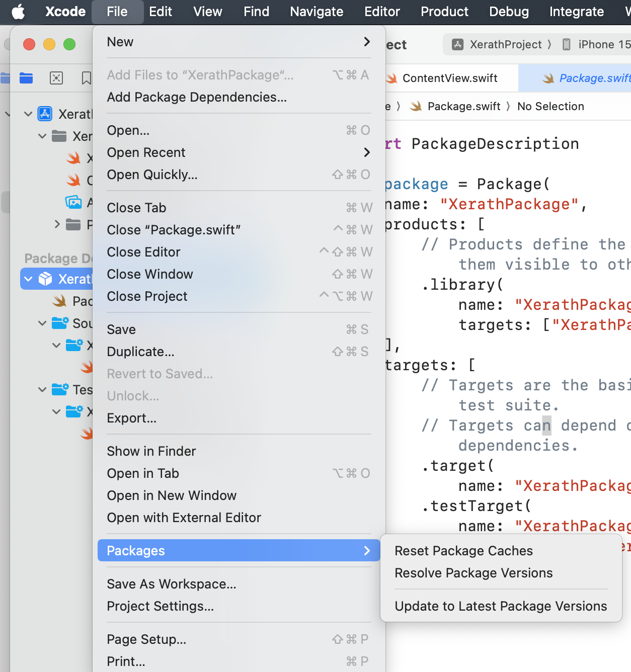This screenshot has width=631, height=672.
Task: Click the Assets catalog icon in navigator
Action: click(x=73, y=202)
